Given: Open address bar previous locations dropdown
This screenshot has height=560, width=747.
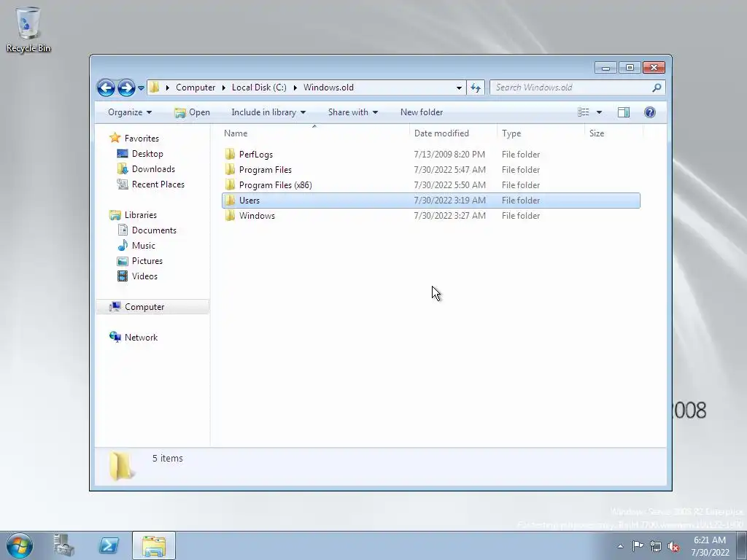Looking at the screenshot, I should click(x=459, y=87).
